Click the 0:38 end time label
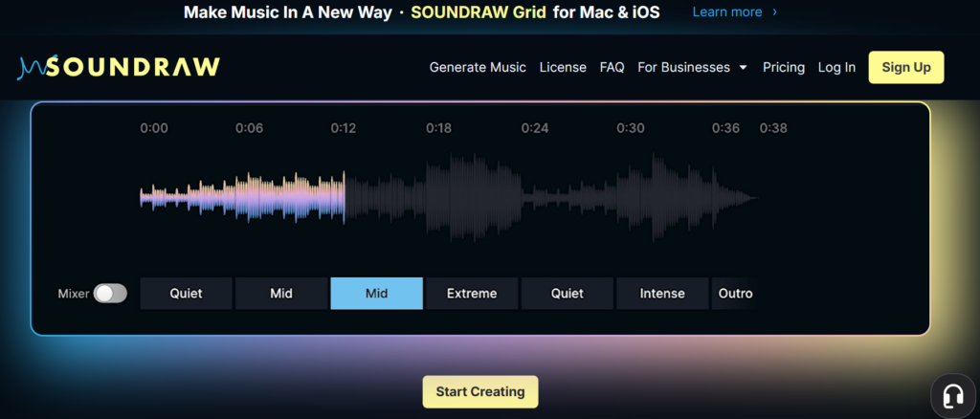980x419 pixels. coord(773,128)
